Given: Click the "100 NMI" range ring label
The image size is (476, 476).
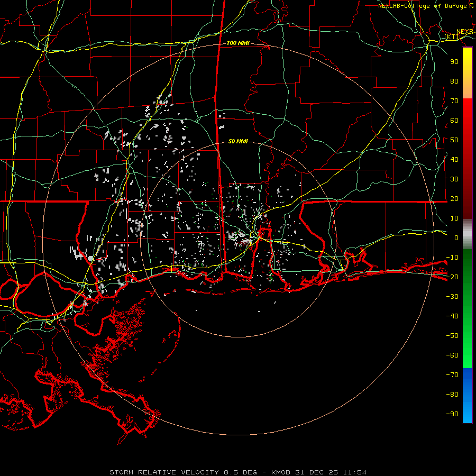Looking at the screenshot, I should 238,43.
